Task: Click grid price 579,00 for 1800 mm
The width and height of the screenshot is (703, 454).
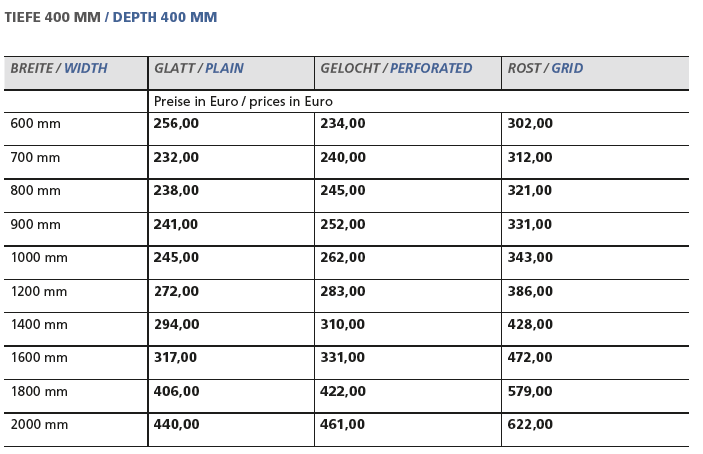Action: 530,392
